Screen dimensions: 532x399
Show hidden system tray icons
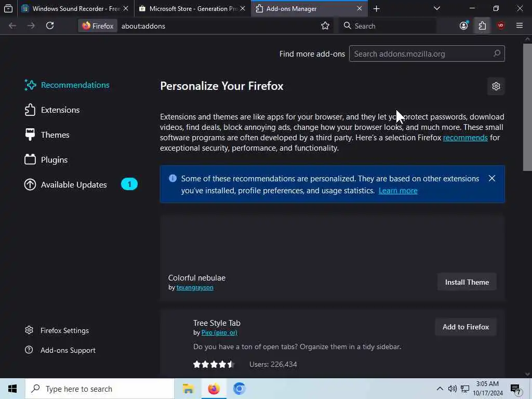440,389
